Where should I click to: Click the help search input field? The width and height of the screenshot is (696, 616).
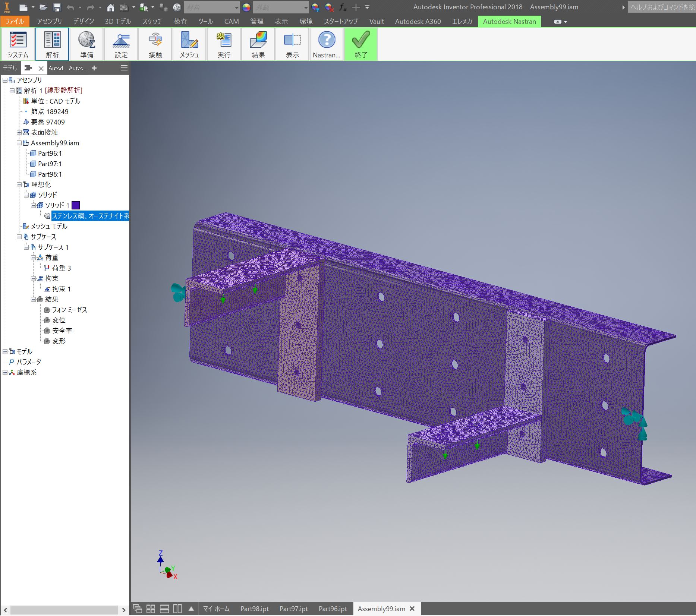point(661,7)
